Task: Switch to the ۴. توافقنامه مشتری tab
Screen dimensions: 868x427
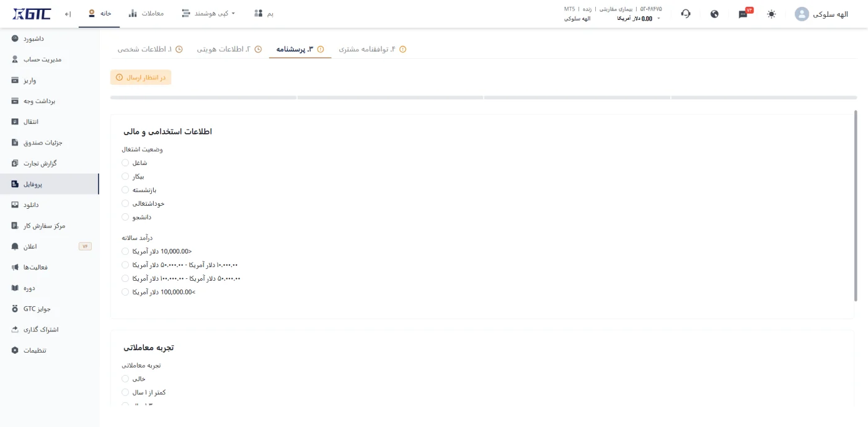Action: click(x=372, y=49)
